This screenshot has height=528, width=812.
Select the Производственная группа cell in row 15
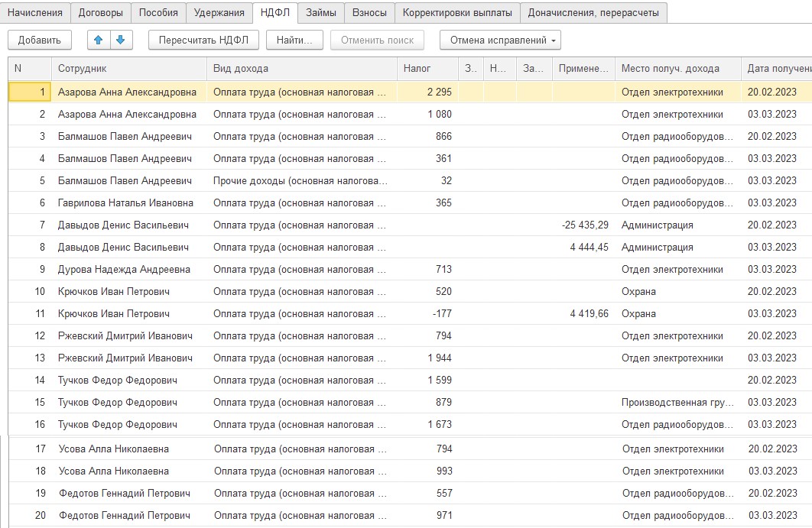pyautogui.click(x=678, y=402)
